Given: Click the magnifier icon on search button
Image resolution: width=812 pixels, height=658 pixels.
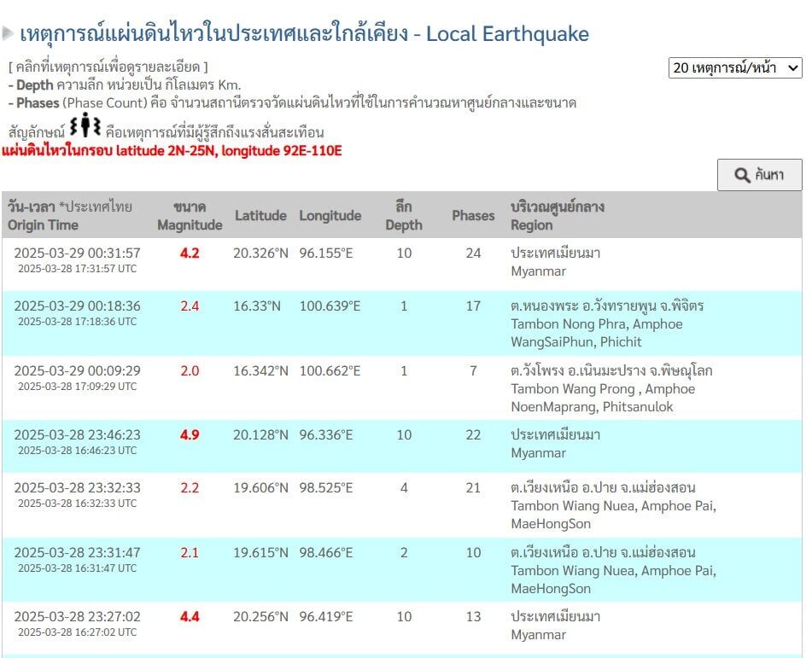Looking at the screenshot, I should tap(742, 175).
